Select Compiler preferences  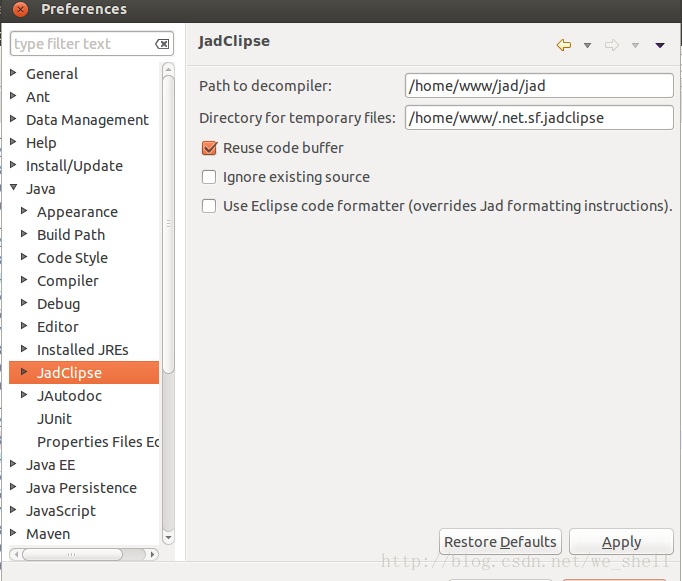tap(67, 281)
